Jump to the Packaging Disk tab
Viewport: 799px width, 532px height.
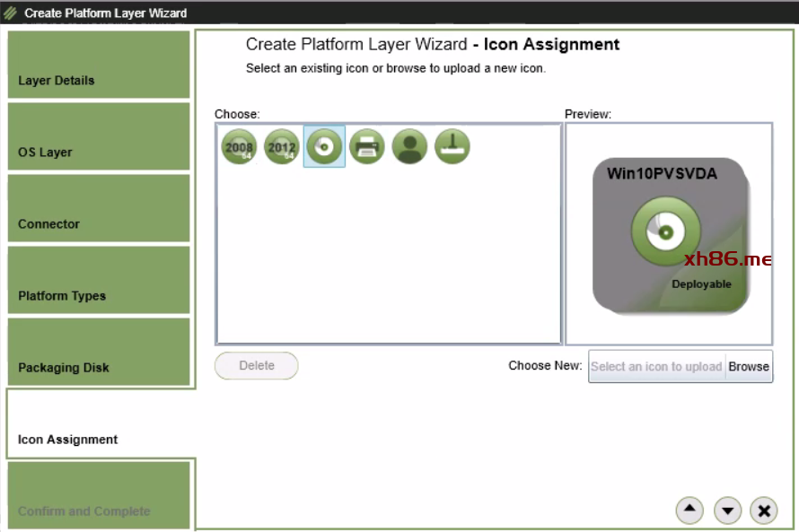(99, 353)
